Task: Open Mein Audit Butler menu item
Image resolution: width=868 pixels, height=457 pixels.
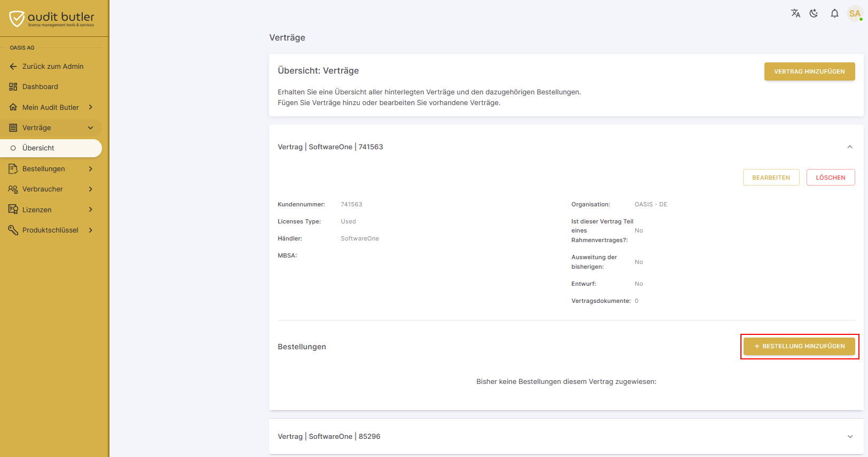Action: (51, 107)
